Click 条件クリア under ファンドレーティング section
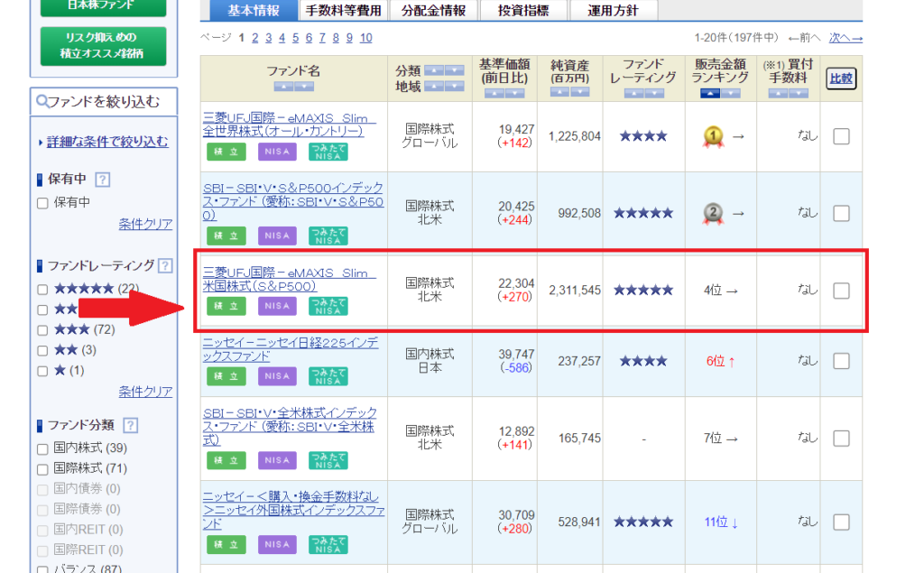 tap(145, 392)
